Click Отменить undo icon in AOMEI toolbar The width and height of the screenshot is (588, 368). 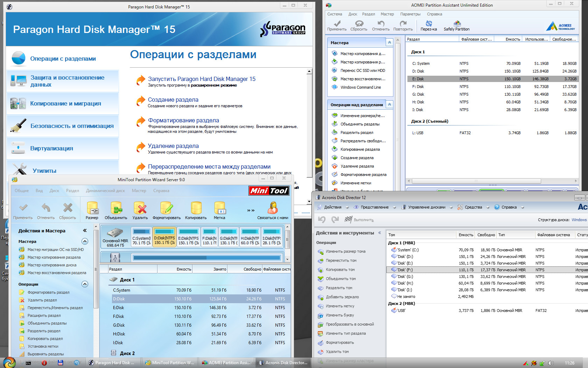click(x=381, y=23)
